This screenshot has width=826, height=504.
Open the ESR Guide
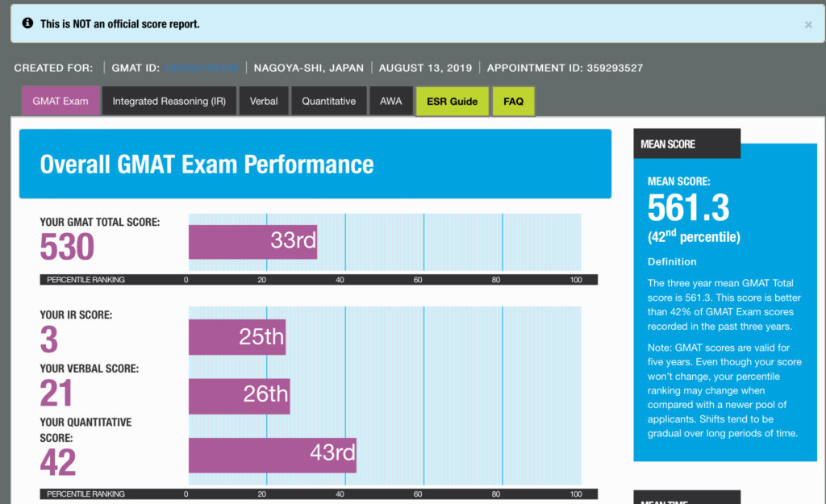(452, 101)
